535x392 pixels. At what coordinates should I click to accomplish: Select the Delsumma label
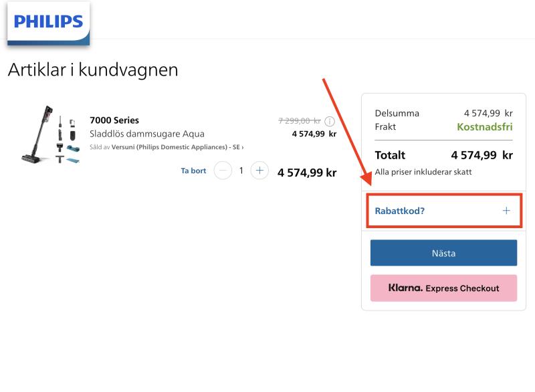click(397, 113)
